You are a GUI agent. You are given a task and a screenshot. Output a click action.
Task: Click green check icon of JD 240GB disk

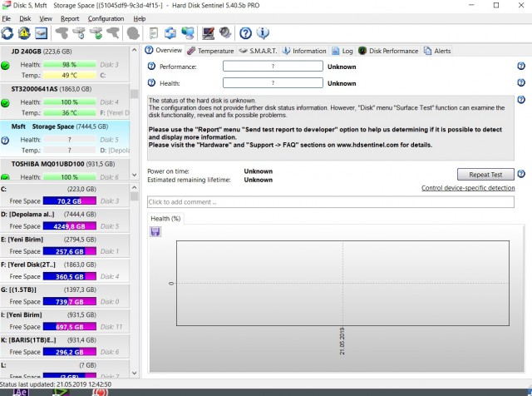click(5, 65)
